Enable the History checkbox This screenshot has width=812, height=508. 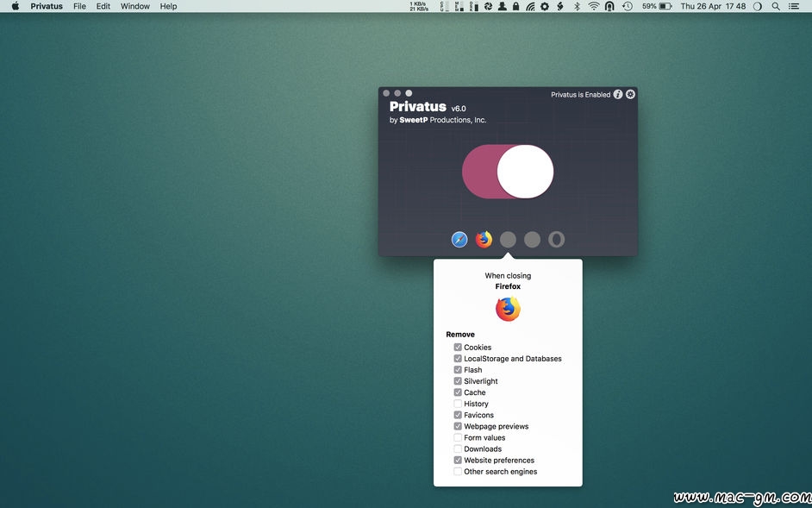click(x=458, y=404)
